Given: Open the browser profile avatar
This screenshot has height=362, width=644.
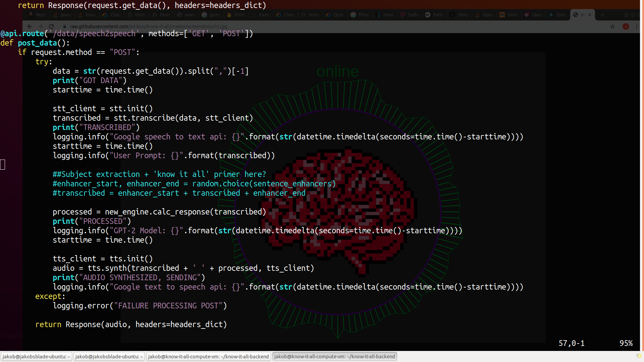Looking at the screenshot, I should [626, 26].
